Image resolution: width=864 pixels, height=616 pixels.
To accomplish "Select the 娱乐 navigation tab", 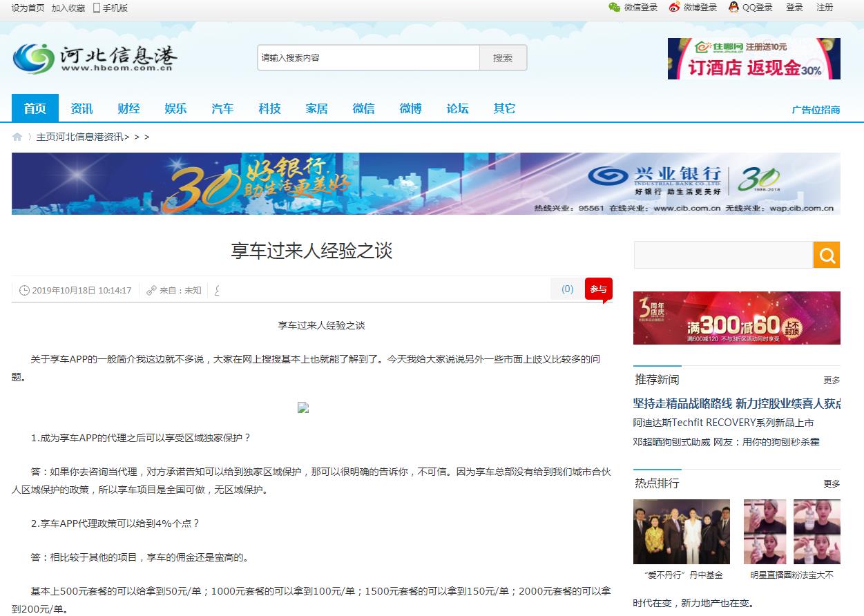I will (x=176, y=108).
